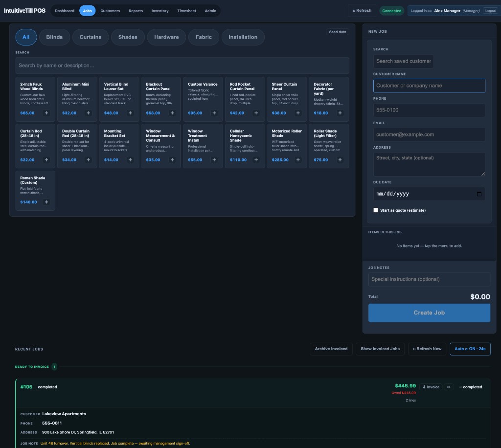This screenshot has width=501, height=448.
Task: Add Aluminum Mini Blind with plus icon
Action: [x=88, y=112]
